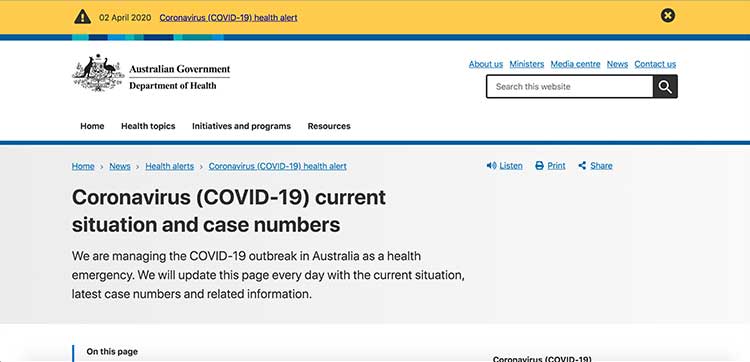The width and height of the screenshot is (750, 362).
Task: Follow the banner's Coronavirus health alert link
Action: (229, 18)
